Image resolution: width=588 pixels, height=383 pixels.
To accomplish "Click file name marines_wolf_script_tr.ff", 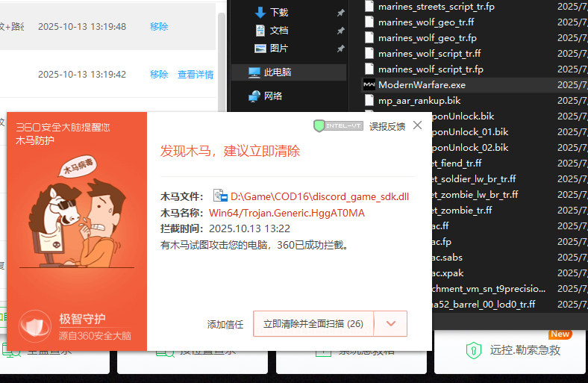I will 429,54.
